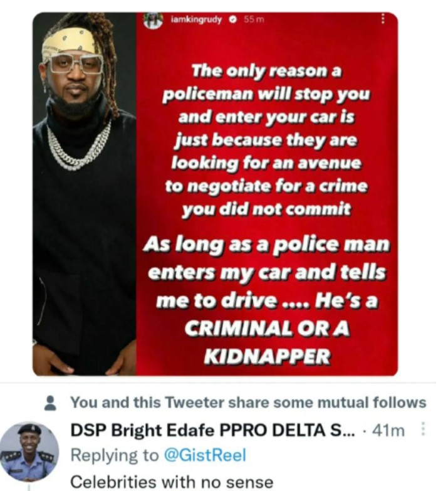Click the 'Replying to' label

click(115, 456)
